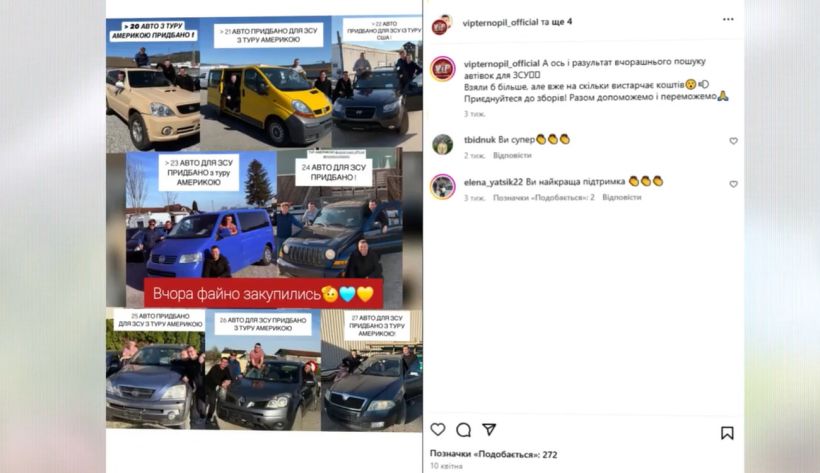Save the post with the bookmark icon
The image size is (820, 473).
727,433
